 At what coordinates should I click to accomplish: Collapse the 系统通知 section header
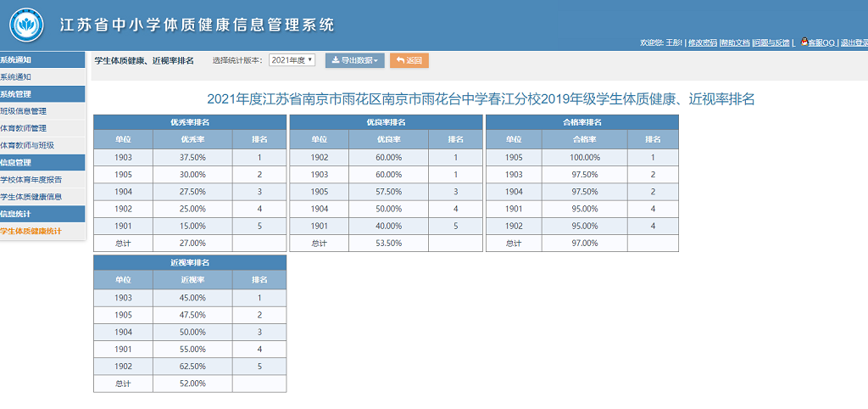[x=42, y=60]
